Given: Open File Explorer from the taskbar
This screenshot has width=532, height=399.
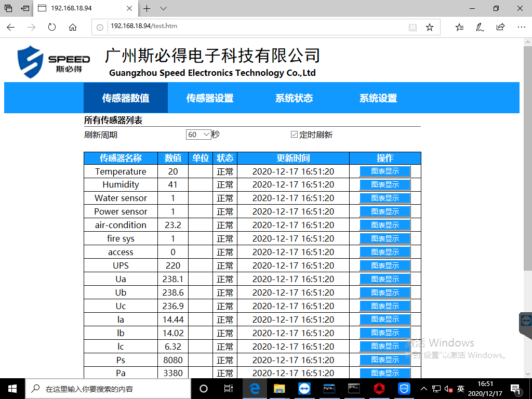Looking at the screenshot, I should point(280,388).
